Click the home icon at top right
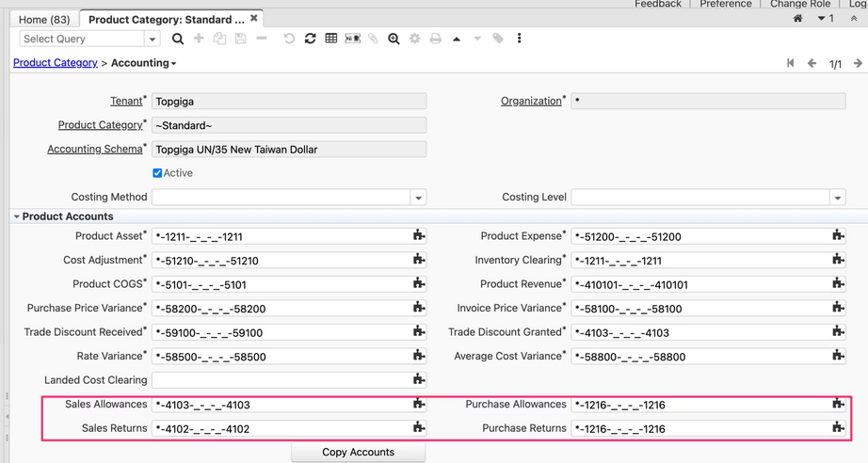The image size is (868, 463). click(797, 19)
